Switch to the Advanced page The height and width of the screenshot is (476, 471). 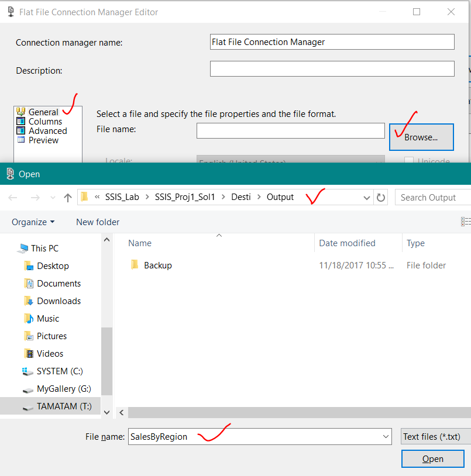point(47,130)
